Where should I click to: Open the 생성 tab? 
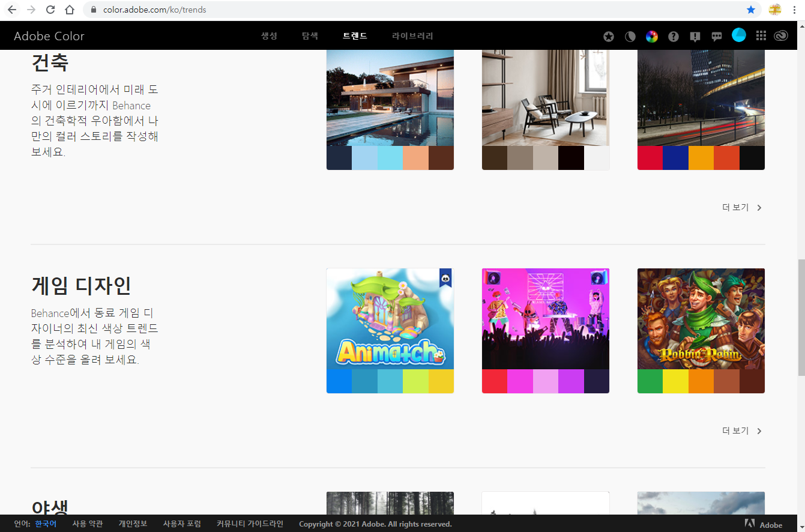coord(269,36)
